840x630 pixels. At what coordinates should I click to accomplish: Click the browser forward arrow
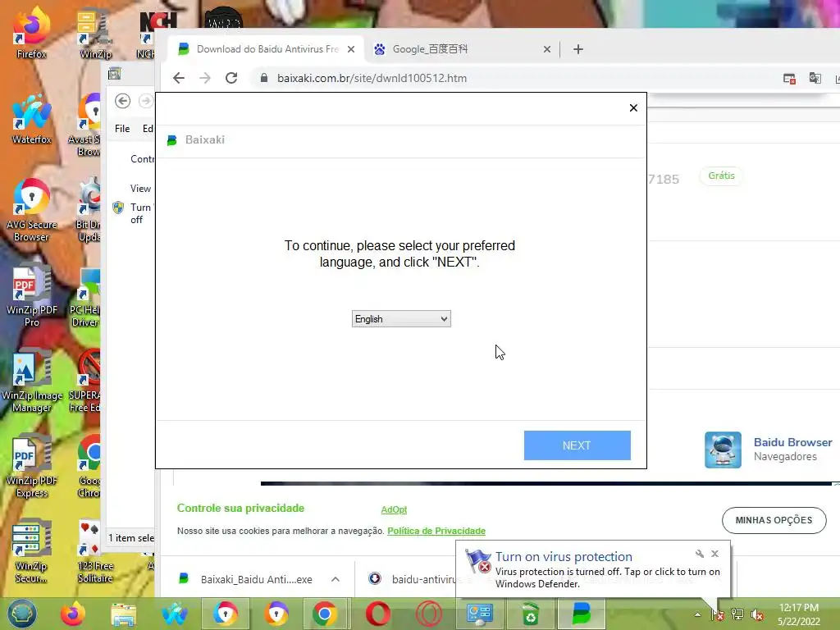[204, 78]
